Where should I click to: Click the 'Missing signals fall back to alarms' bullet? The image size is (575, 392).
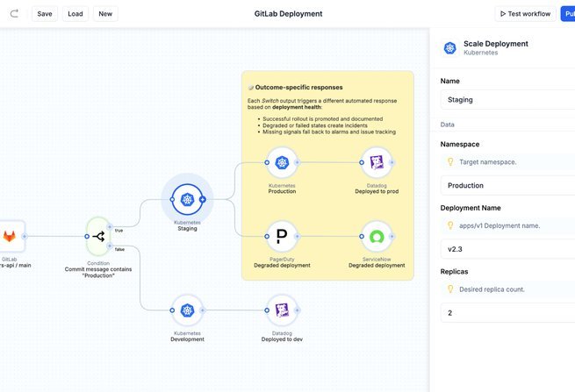(x=329, y=132)
